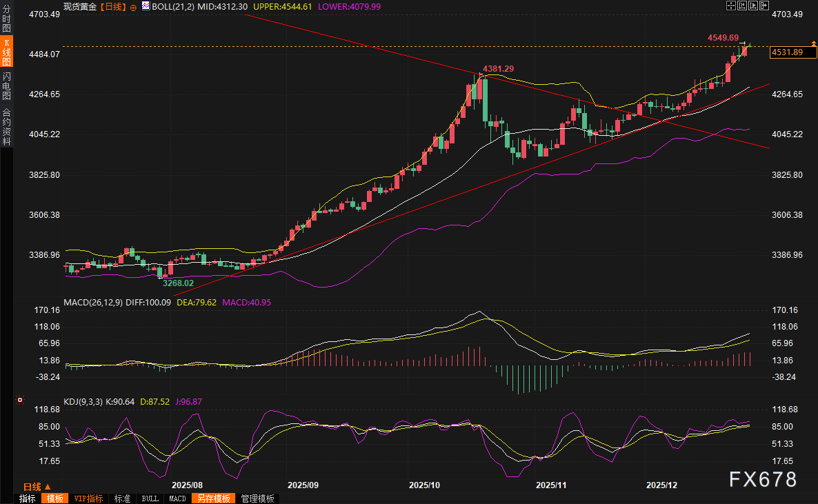Apply the BULL template

[x=150, y=498]
